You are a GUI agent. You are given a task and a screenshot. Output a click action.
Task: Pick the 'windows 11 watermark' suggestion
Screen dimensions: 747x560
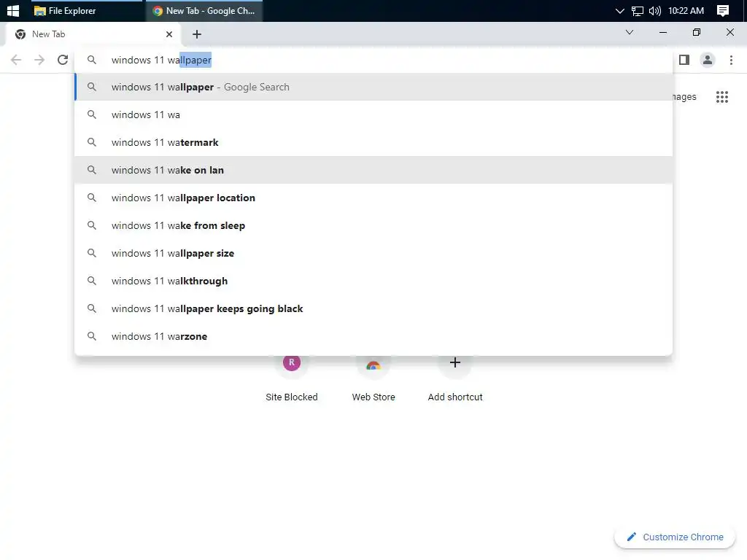(373, 142)
